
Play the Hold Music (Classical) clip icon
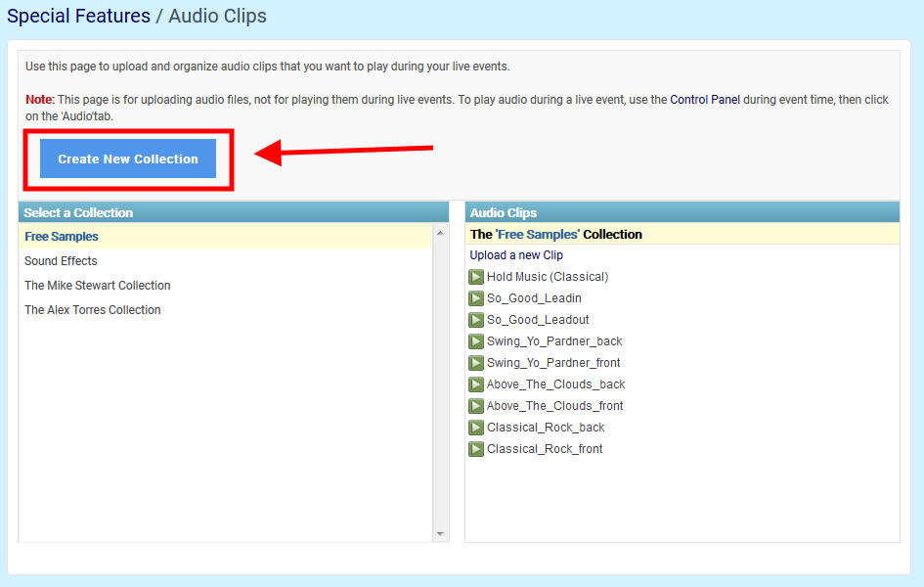pos(476,277)
